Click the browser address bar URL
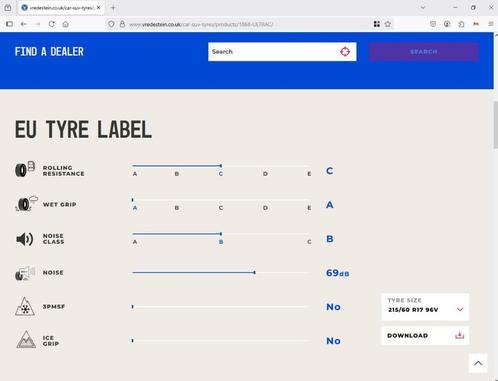Viewport: 498px width, 381px height. (x=201, y=24)
